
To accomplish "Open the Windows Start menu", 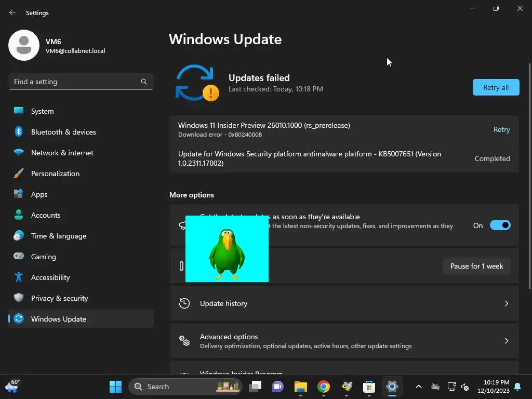I will point(115,387).
